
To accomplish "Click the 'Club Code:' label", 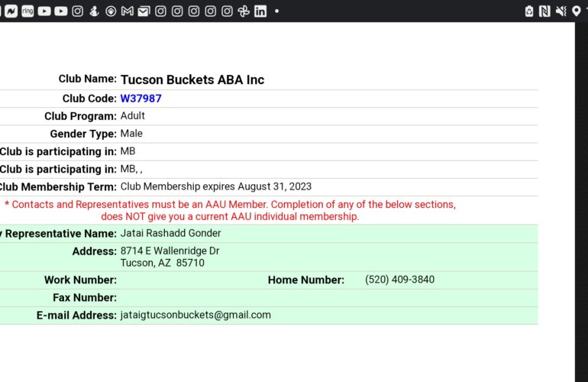I will point(89,99).
